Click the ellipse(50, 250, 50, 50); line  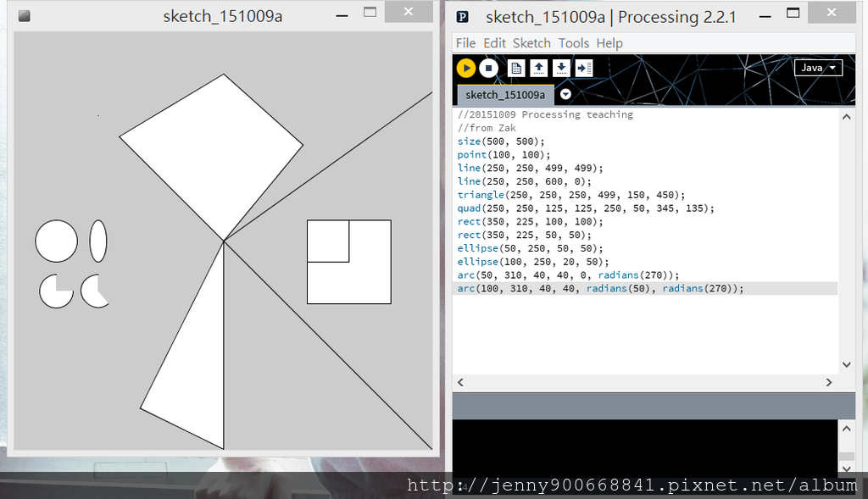pyautogui.click(x=530, y=248)
